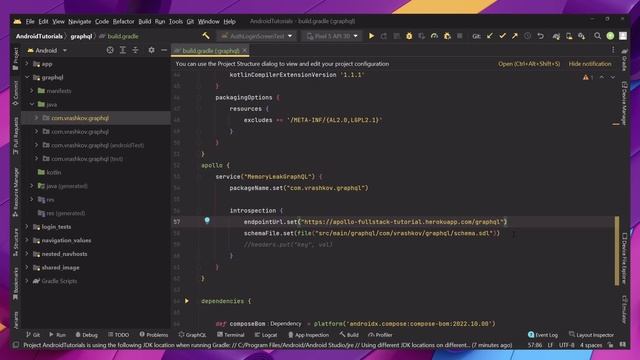Open run configuration dropdown
This screenshot has width=640, height=360.
257,36
